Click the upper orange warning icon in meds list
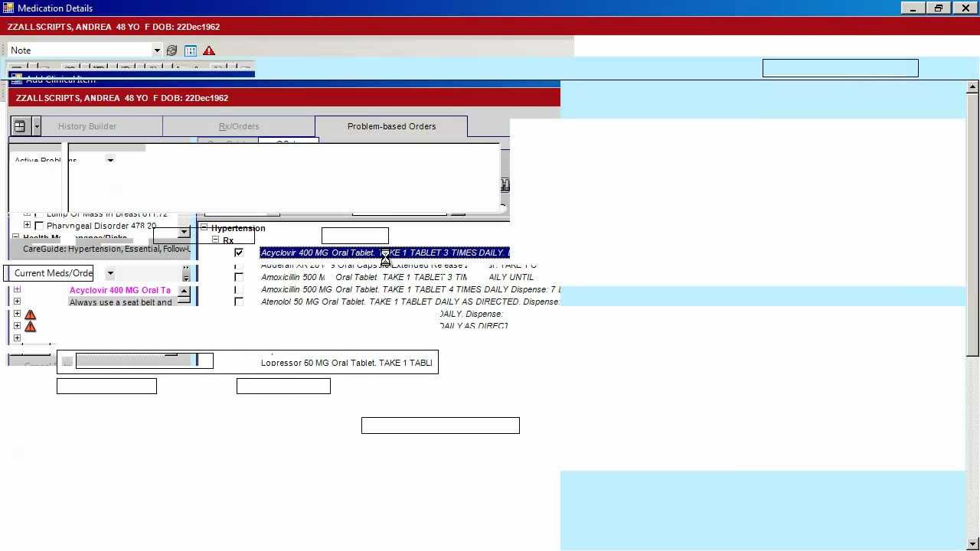The height and width of the screenshot is (551, 980). 30,315
